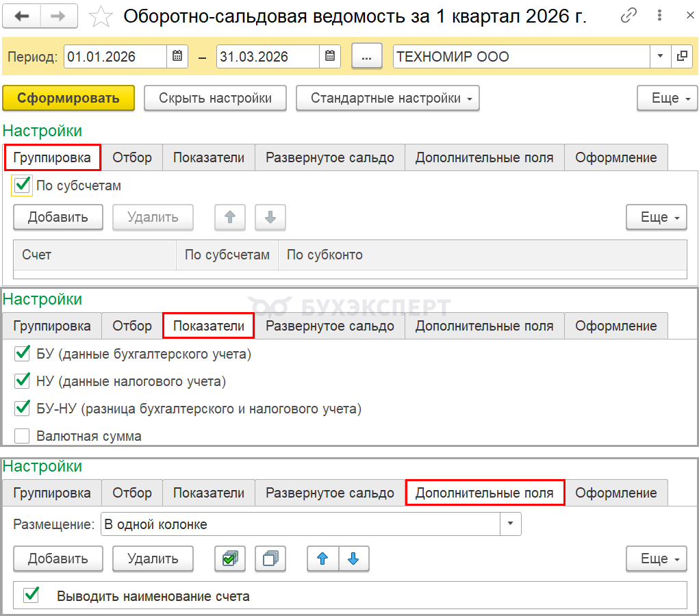The width and height of the screenshot is (699, 616).
Task: Open period selection with the ellipsis button
Action: (x=367, y=57)
